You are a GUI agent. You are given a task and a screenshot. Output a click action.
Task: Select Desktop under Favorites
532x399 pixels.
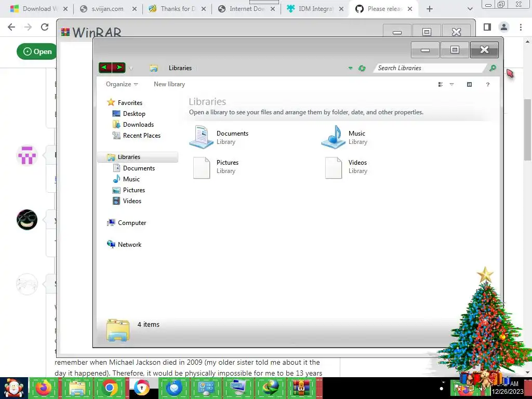(x=129, y=114)
